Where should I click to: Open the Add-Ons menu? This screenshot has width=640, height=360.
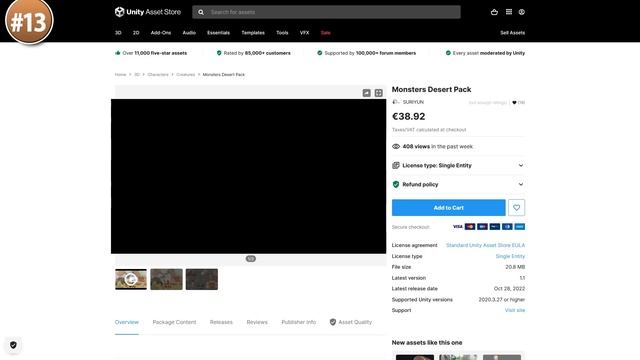(161, 33)
